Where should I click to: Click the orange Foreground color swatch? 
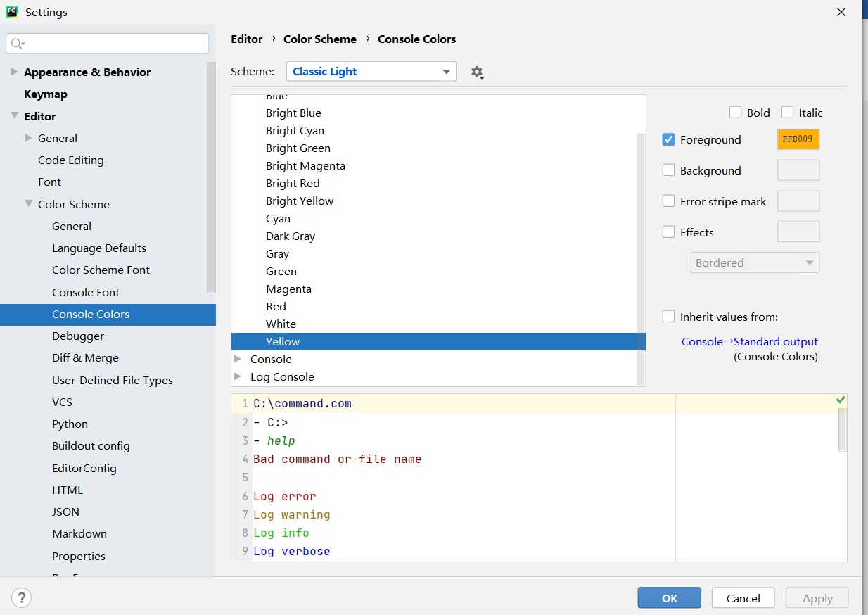798,139
